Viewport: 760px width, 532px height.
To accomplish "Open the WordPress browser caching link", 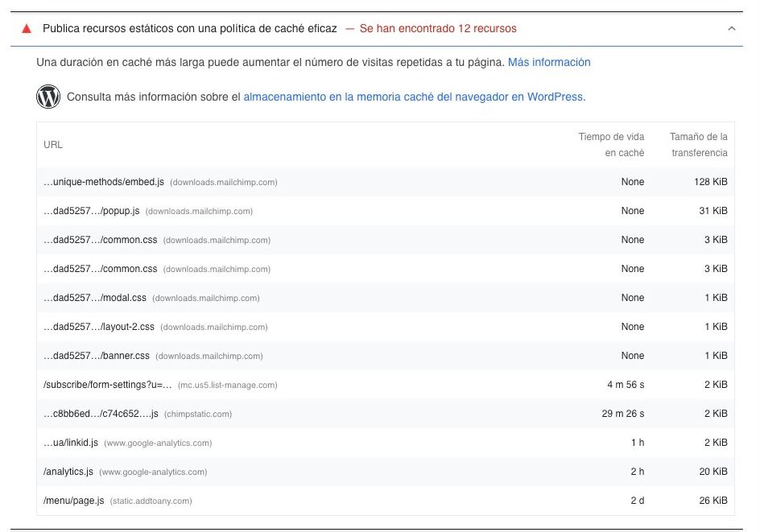I will [x=414, y=97].
